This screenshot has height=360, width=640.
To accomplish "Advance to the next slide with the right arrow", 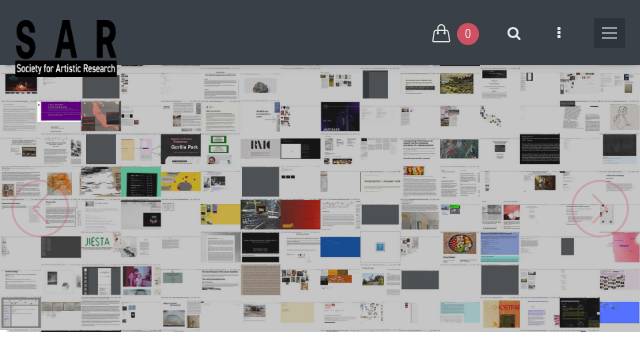I will (600, 209).
